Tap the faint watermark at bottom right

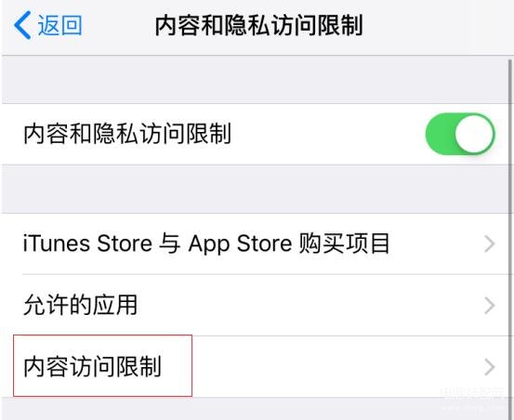(472, 398)
